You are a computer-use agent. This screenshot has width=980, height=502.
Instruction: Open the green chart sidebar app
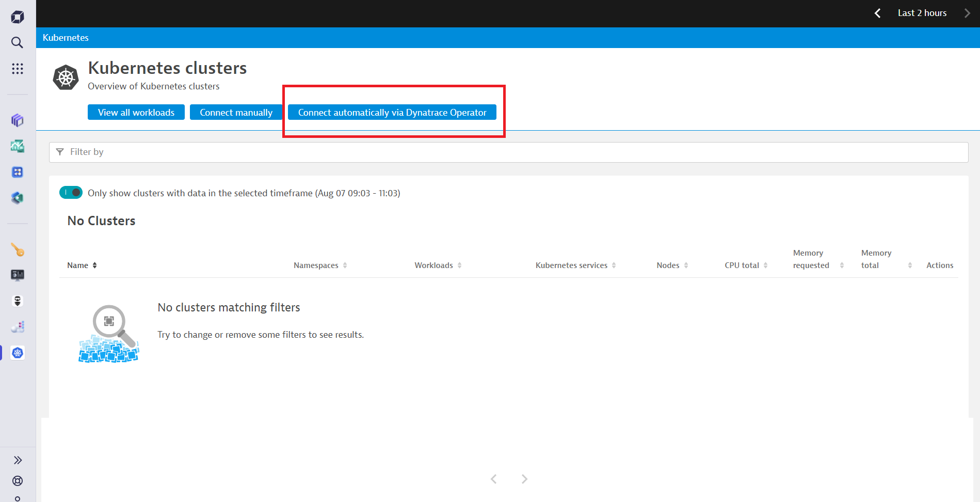point(18,146)
